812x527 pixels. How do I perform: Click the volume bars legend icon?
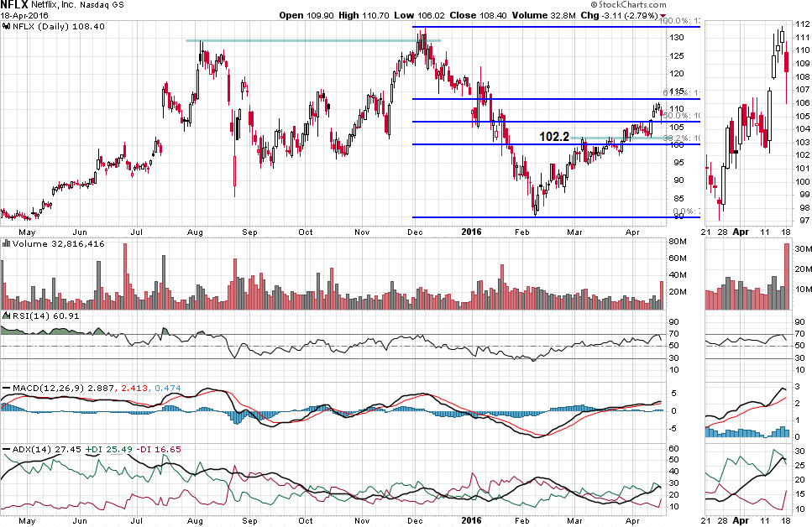coord(6,243)
